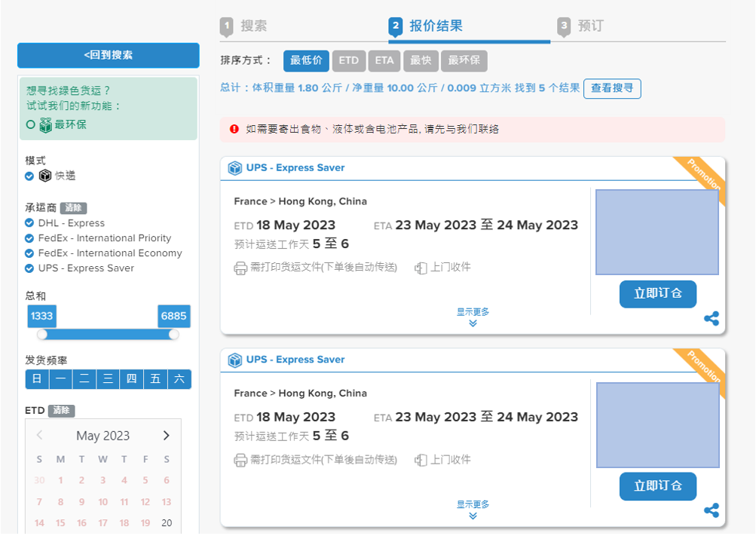Uncheck FedEx - International Economy carrier
The image size is (756, 539).
point(29,253)
